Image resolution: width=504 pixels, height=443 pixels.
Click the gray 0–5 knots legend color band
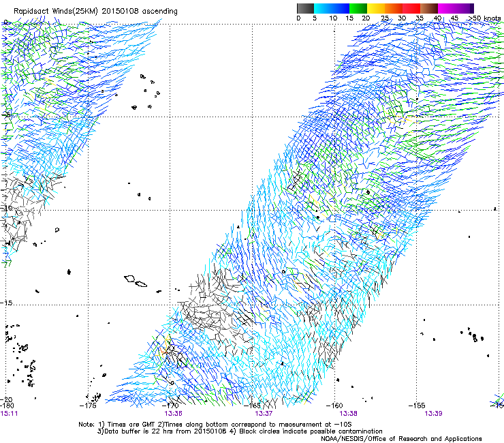(x=305, y=8)
